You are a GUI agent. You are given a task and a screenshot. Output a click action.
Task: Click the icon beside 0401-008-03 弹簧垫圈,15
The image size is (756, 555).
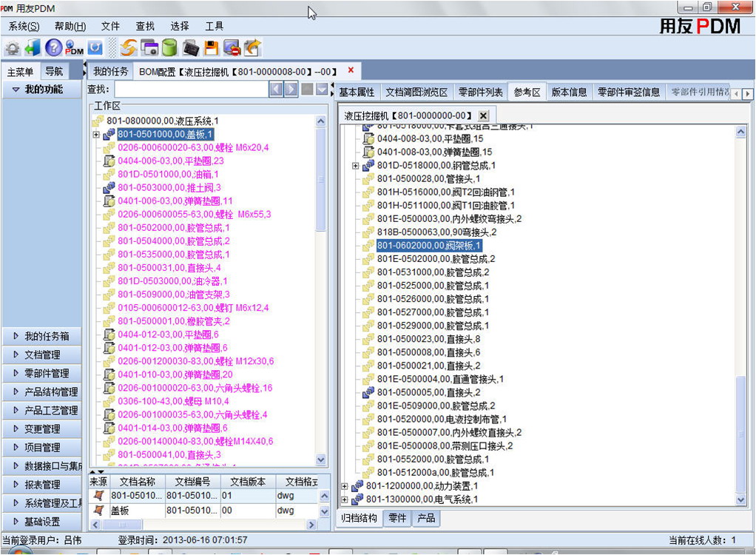tap(368, 152)
